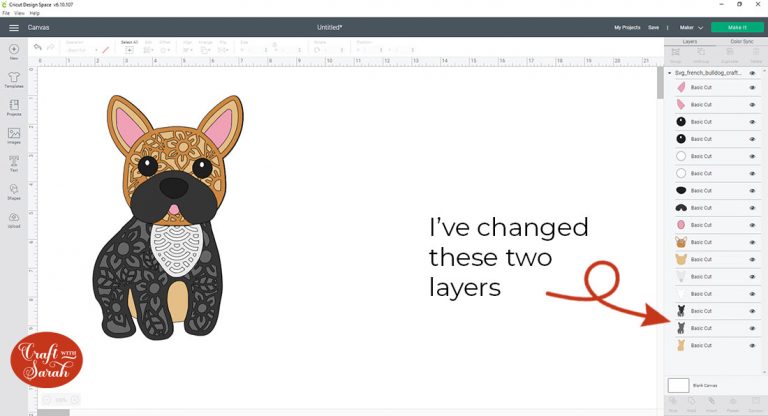
Task: Open the Projects panel
Action: tap(14, 107)
